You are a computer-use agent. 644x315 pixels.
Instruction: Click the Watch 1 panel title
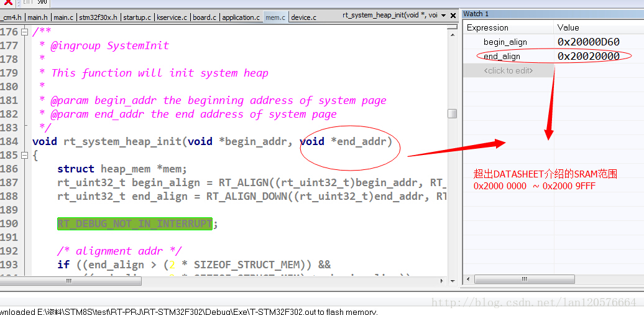click(476, 14)
